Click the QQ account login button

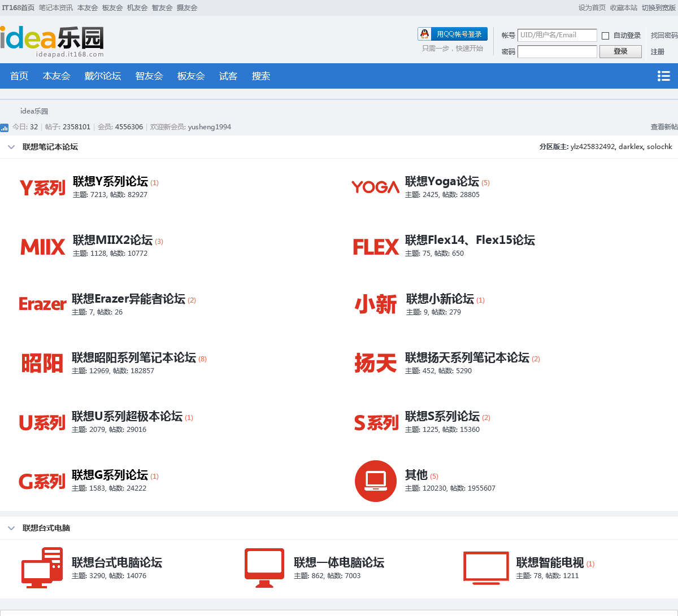coord(453,34)
